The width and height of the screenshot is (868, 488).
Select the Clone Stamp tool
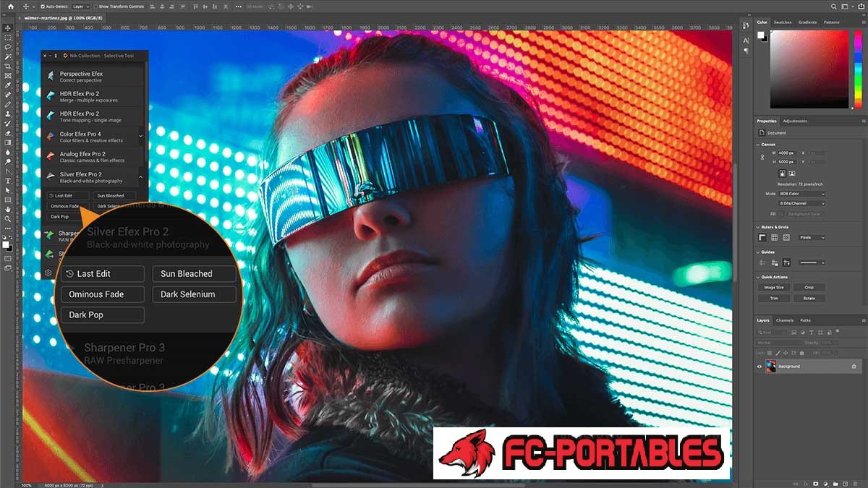tap(9, 114)
